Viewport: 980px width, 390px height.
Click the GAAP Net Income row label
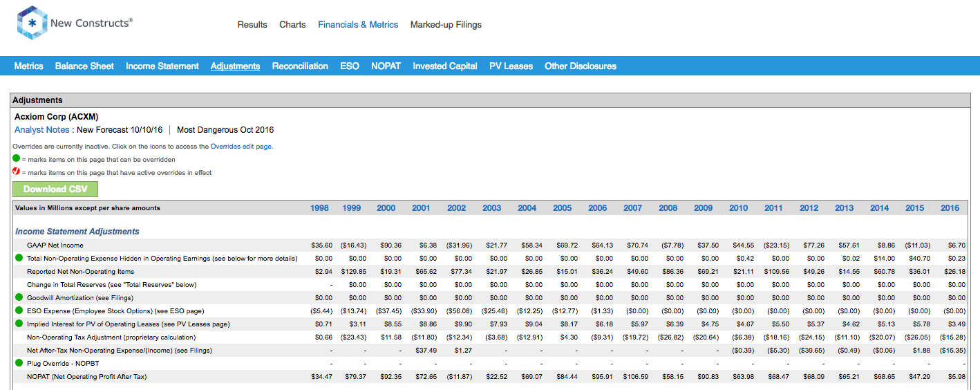point(55,245)
